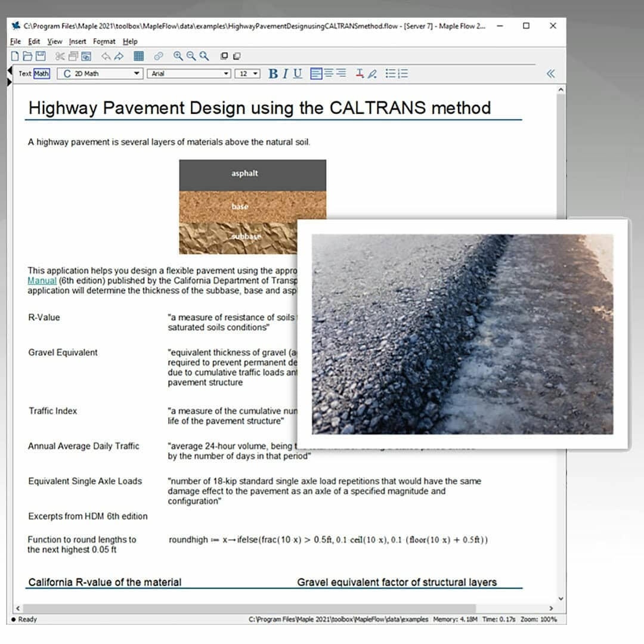Reset zoom with the third magnifier icon
The height and width of the screenshot is (644, 644).
(204, 56)
